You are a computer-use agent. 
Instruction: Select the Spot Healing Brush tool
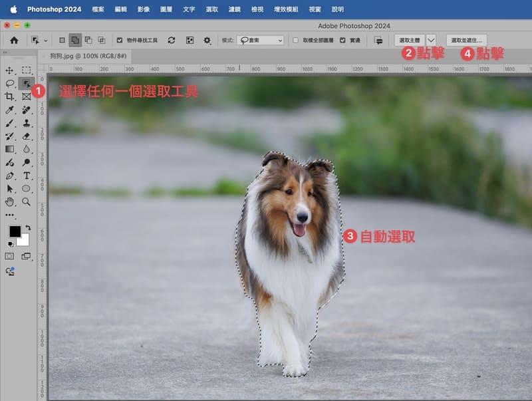pyautogui.click(x=26, y=110)
